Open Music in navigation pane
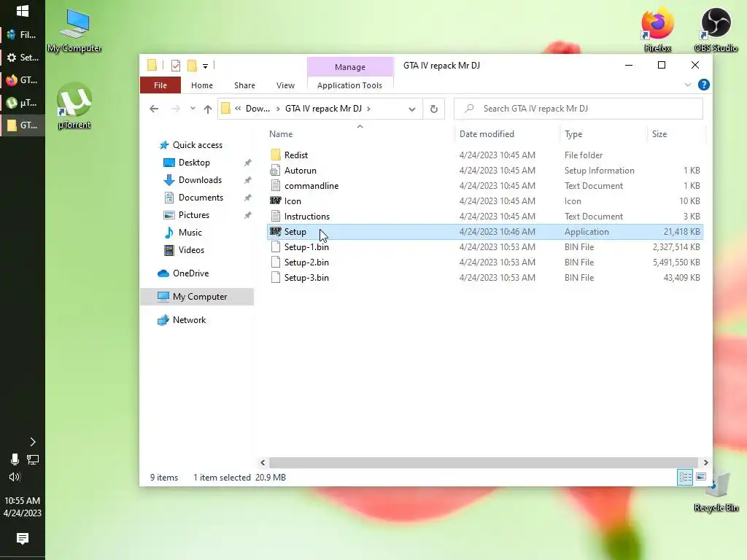This screenshot has height=560, width=747. (190, 233)
